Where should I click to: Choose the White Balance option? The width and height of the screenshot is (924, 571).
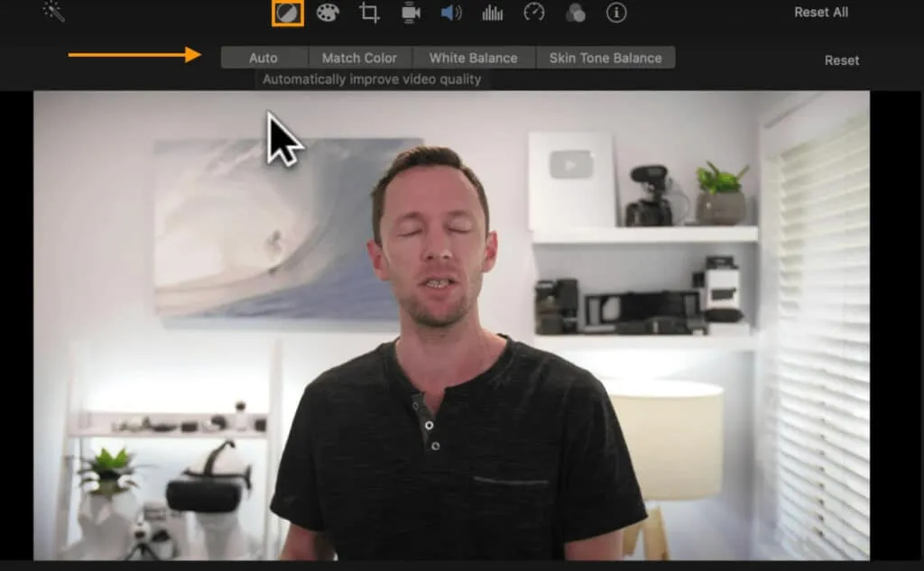pyautogui.click(x=473, y=58)
